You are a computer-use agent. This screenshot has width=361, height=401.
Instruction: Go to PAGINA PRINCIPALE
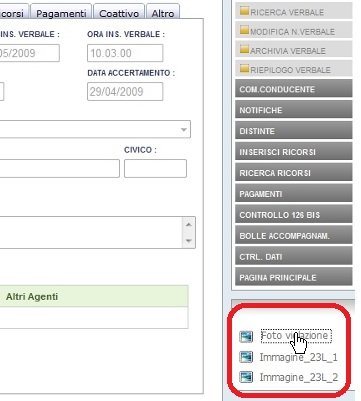pyautogui.click(x=293, y=277)
